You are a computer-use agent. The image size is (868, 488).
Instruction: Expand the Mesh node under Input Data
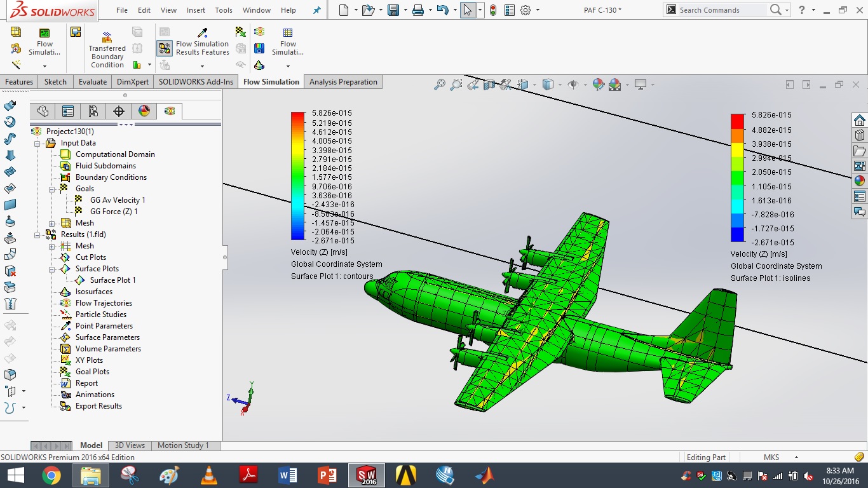[x=52, y=223]
